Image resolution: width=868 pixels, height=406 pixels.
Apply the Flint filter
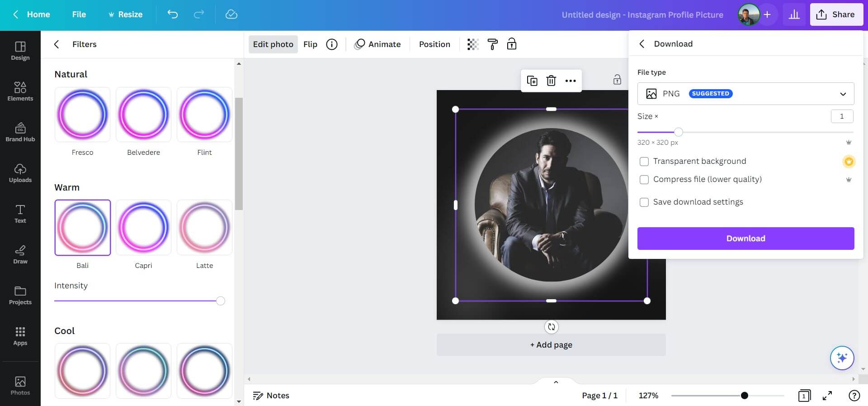pyautogui.click(x=204, y=115)
